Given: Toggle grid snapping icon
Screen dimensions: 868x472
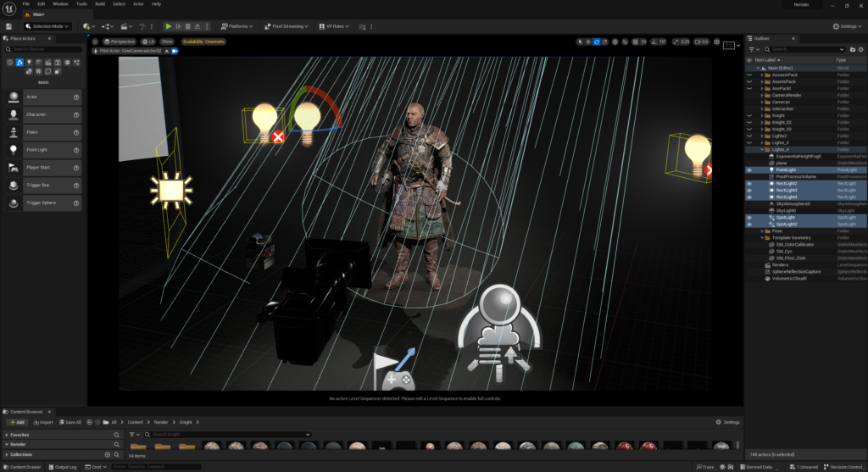Looking at the screenshot, I should pos(635,42).
